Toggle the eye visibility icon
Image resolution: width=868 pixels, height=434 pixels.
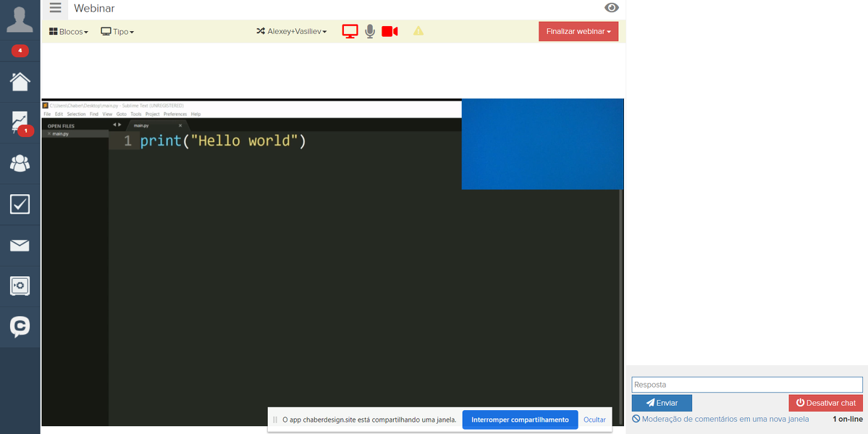pyautogui.click(x=612, y=8)
